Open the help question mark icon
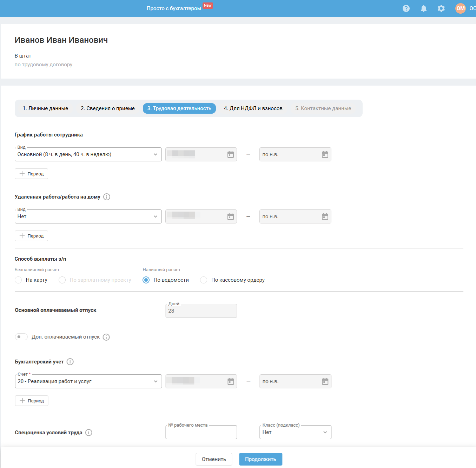476x468 pixels. click(406, 8)
